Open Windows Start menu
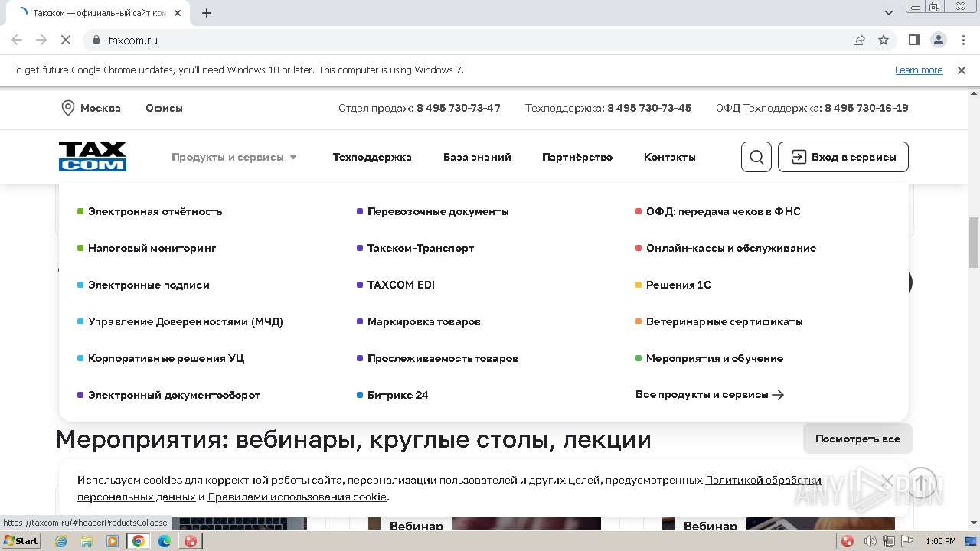Image resolution: width=980 pixels, height=551 pixels. 21,541
